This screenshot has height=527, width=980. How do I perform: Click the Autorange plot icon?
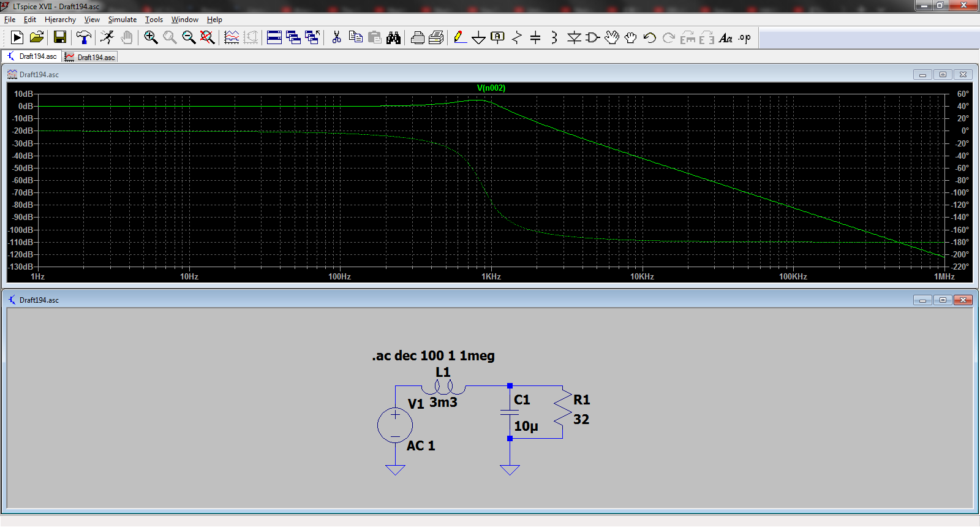232,37
